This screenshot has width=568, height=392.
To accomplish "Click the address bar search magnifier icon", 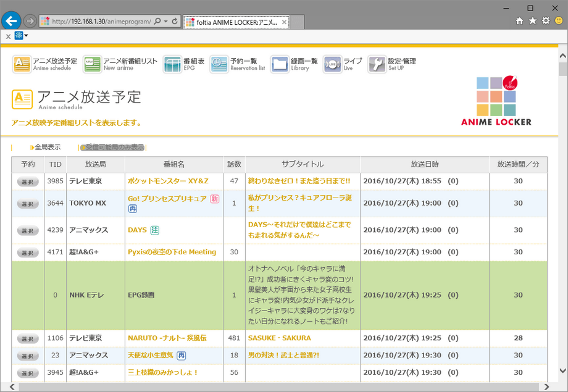I will tap(157, 22).
